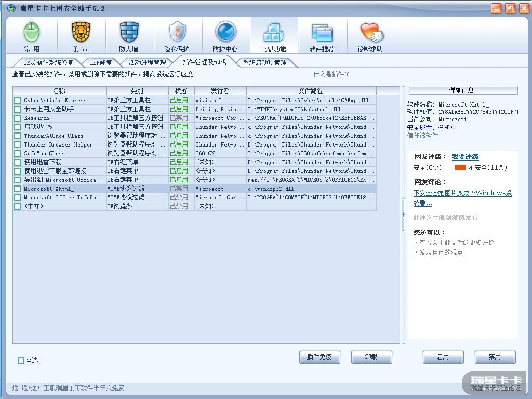The width and height of the screenshot is (532, 399).
Task: Switch to 系统启动项管理 tab
Action: pyautogui.click(x=265, y=62)
